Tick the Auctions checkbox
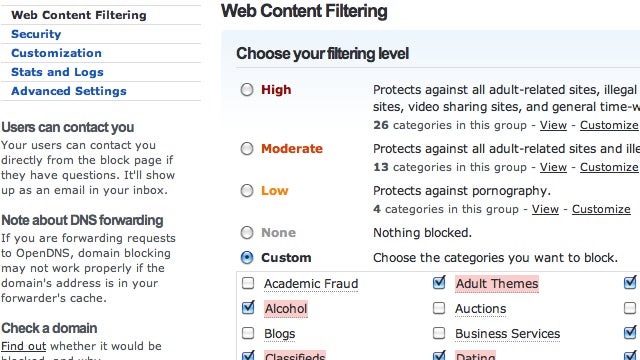640x360 pixels. point(439,308)
